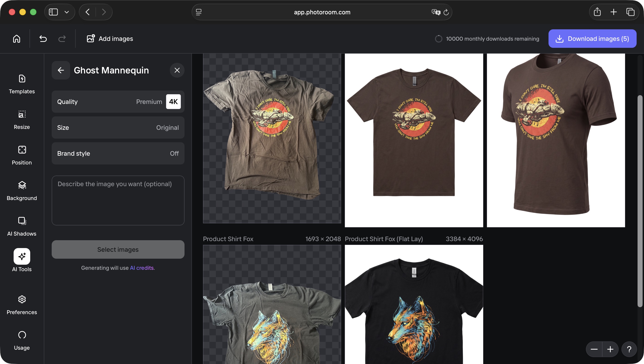Click the 1693 × 2048 dimensions label
The height and width of the screenshot is (364, 644).
323,239
